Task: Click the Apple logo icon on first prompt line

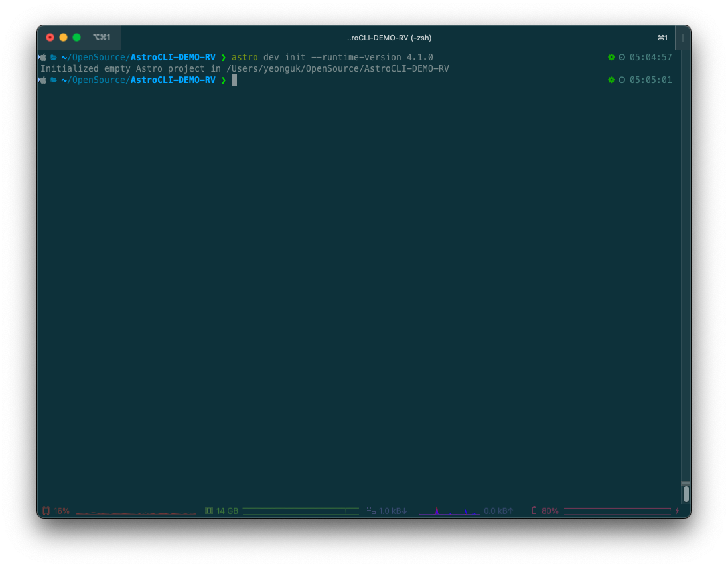Action: click(x=43, y=58)
